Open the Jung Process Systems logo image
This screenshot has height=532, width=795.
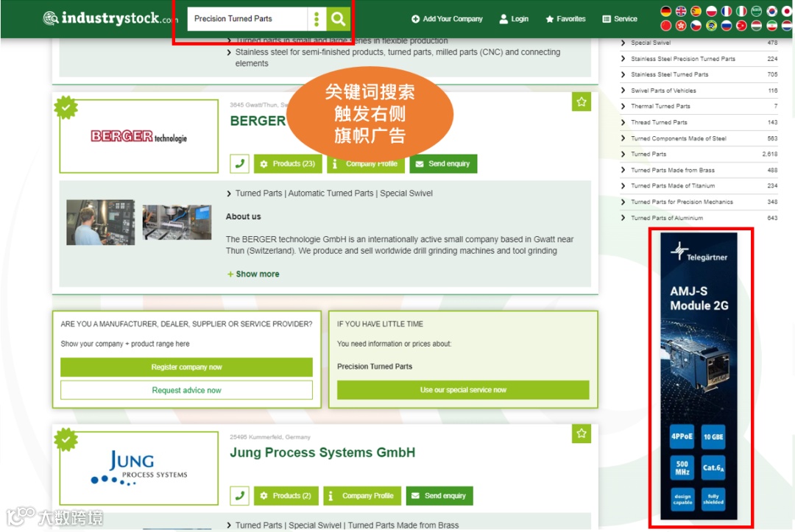[x=139, y=468]
